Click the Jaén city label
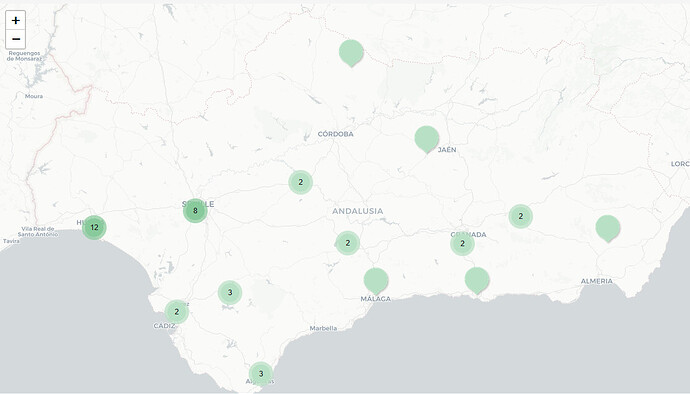 click(x=447, y=150)
